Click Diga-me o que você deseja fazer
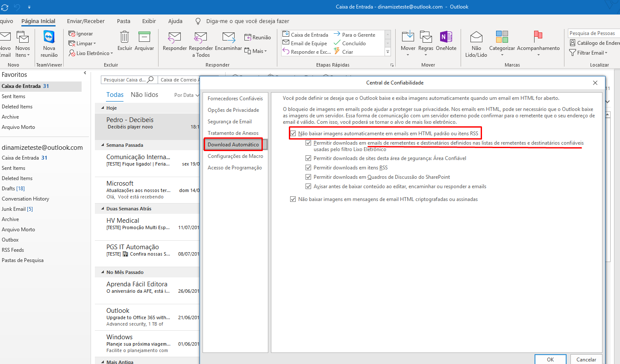The image size is (620, 364). [247, 21]
